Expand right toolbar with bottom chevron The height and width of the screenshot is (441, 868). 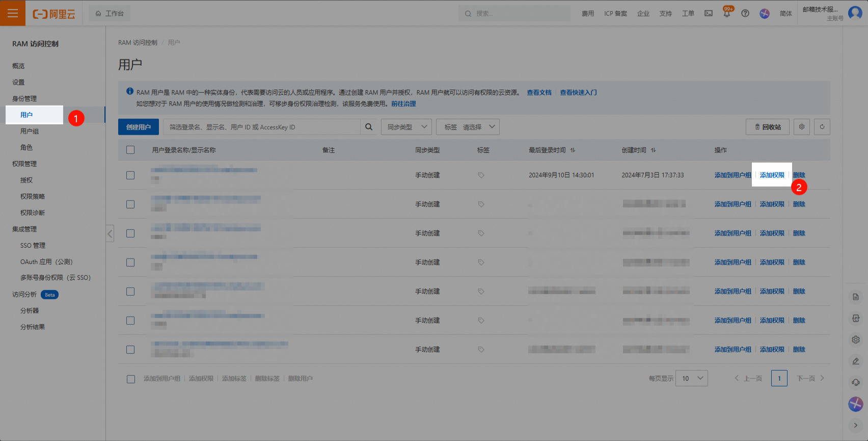tap(856, 425)
